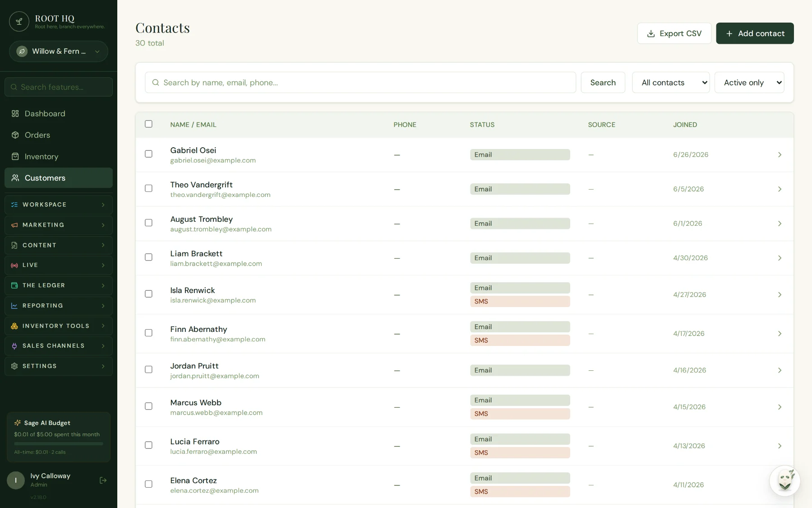
Task: Click the Customers people icon
Action: [x=15, y=178]
